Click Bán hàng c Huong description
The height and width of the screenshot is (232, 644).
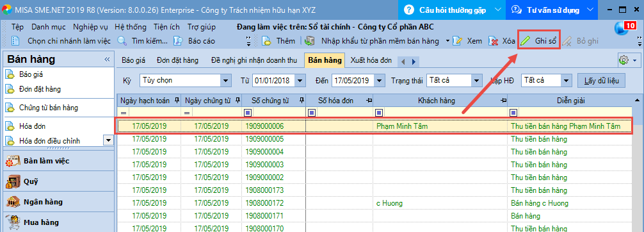point(540,203)
